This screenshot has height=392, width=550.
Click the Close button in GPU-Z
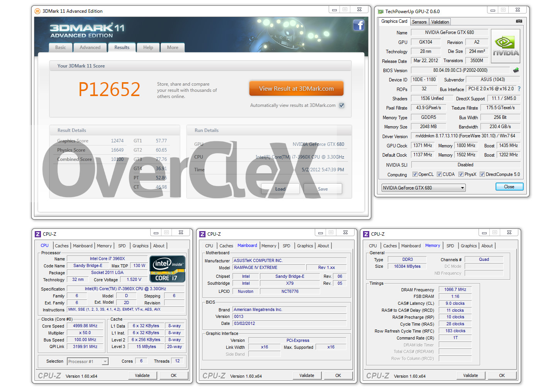(x=509, y=187)
